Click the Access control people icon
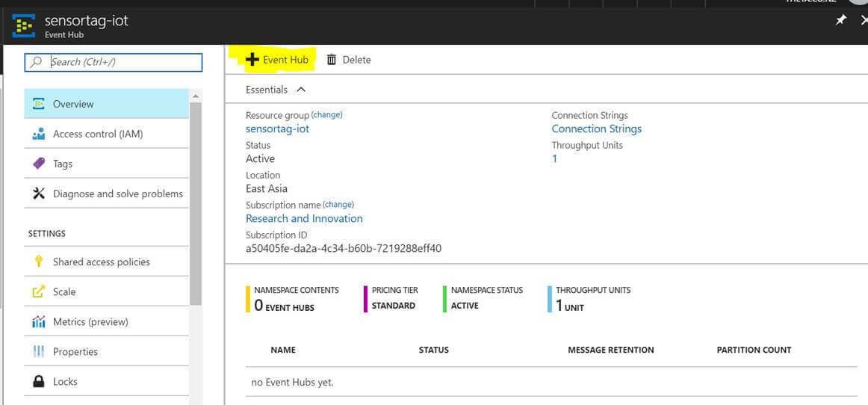The width and height of the screenshot is (868, 405). click(38, 134)
